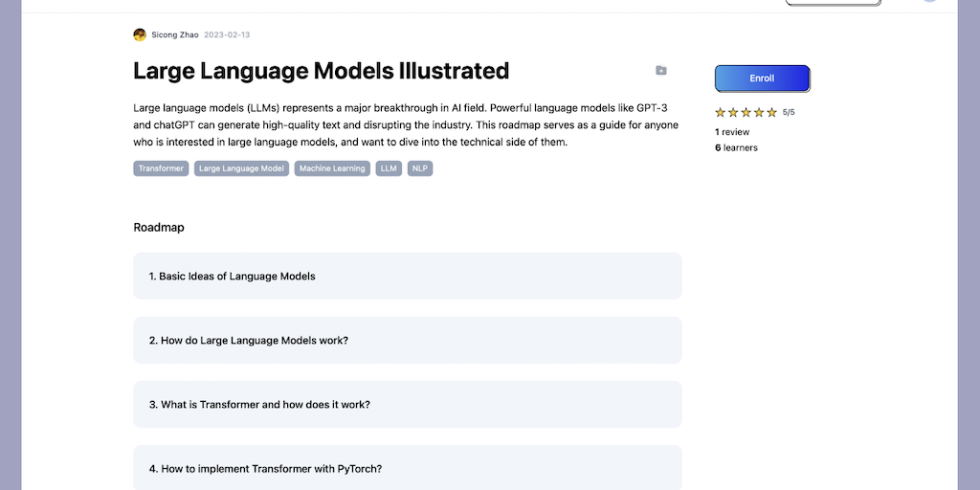Choose the NLP tag
980x490 pixels.
coord(420,168)
